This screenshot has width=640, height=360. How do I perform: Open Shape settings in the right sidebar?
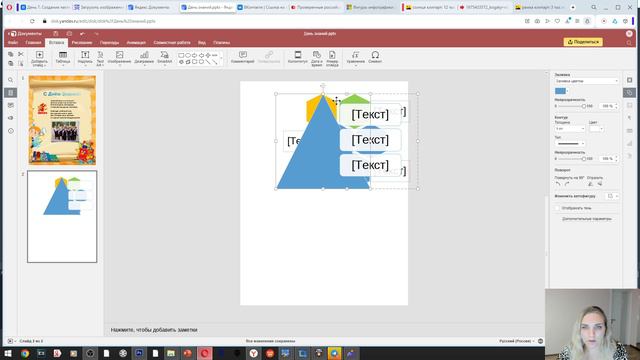629,93
